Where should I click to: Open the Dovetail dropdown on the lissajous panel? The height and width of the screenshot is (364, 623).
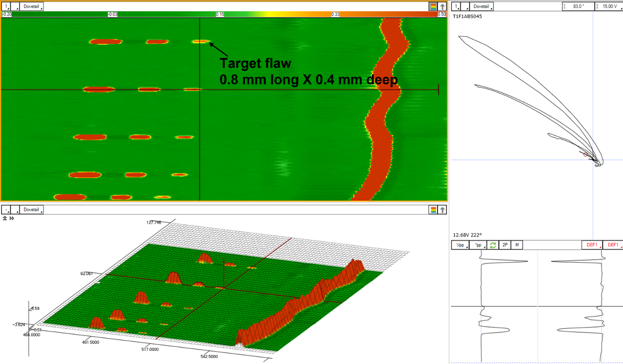click(x=480, y=6)
